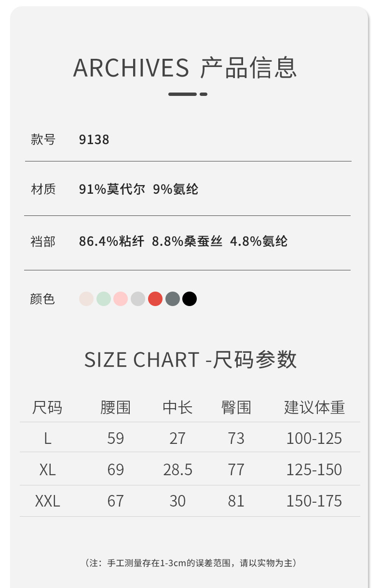Screen dimensions: 381x588
Task: Select the L size row label
Action: [47, 438]
